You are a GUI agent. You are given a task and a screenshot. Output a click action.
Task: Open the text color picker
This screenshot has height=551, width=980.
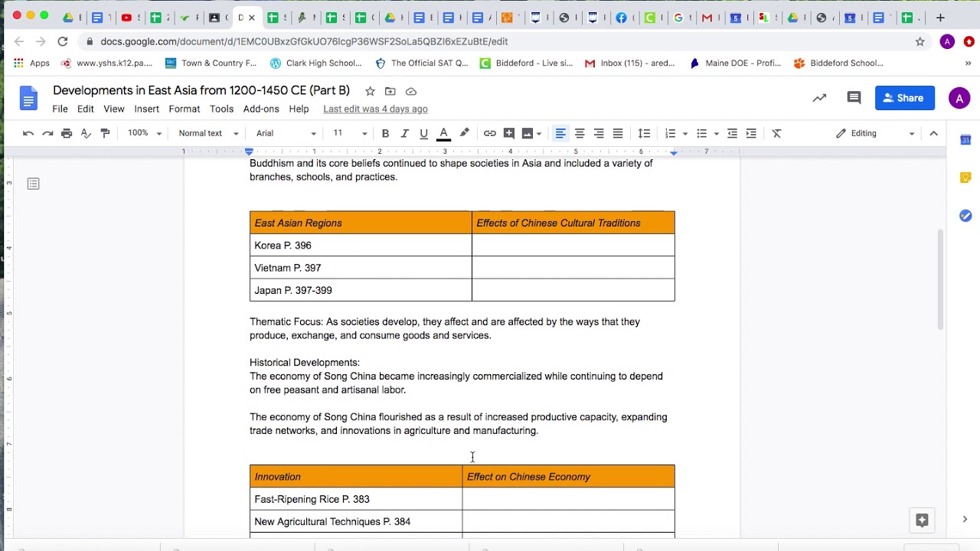(443, 133)
